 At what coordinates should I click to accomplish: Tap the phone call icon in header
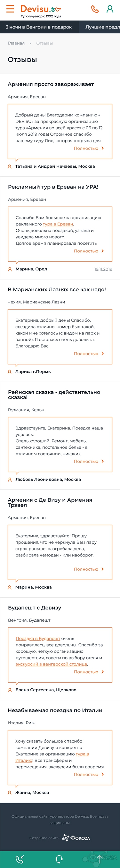[95, 9]
